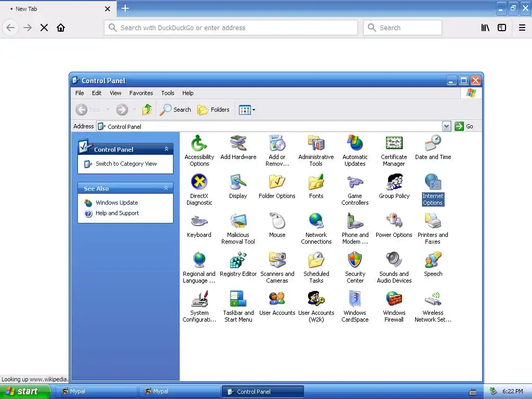Collapse the See Also sidebar section
532x399 pixels.
tap(166, 188)
